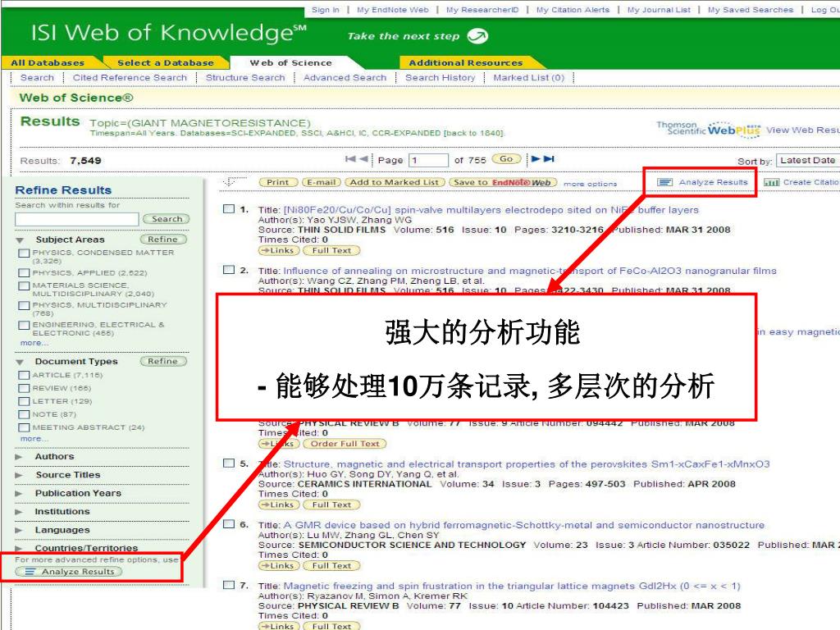This screenshot has height=630, width=840.
Task: Collapse the Subject Areas section
Action: pyautogui.click(x=20, y=240)
